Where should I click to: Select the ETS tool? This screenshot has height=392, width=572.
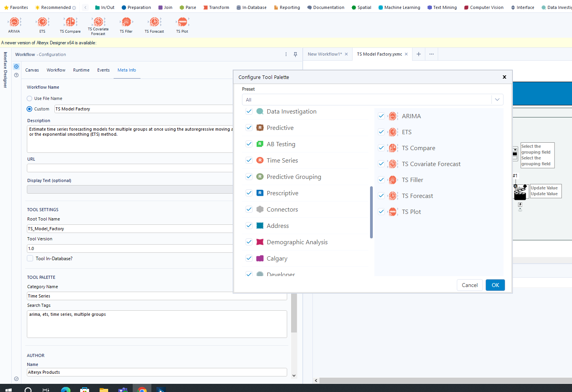42,22
